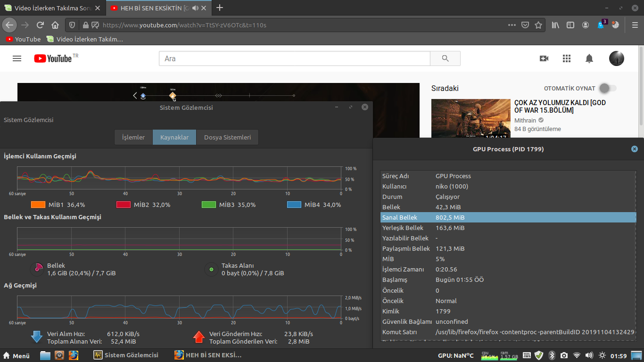
Task: Toggle OTOMATİK OYNAT autoplay switch
Action: point(608,88)
